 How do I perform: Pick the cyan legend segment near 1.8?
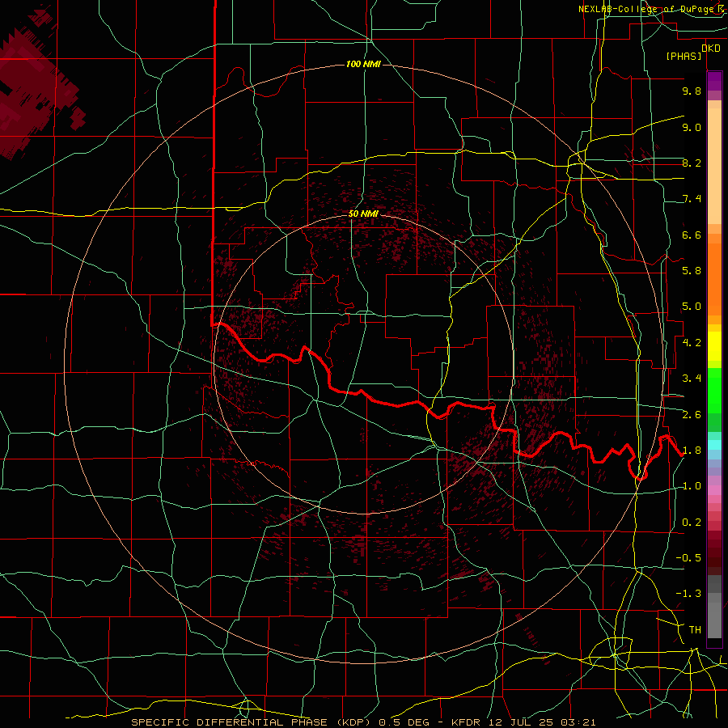(714, 445)
